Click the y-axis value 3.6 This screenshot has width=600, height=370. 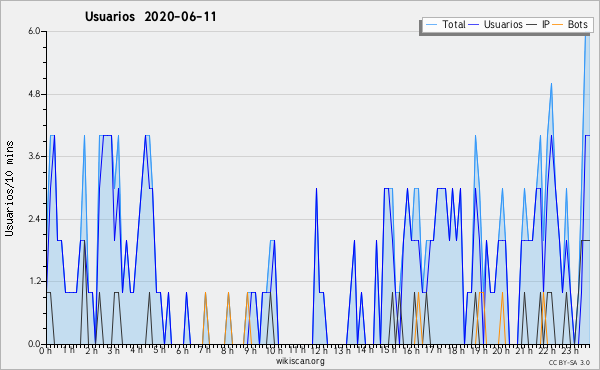(34, 156)
